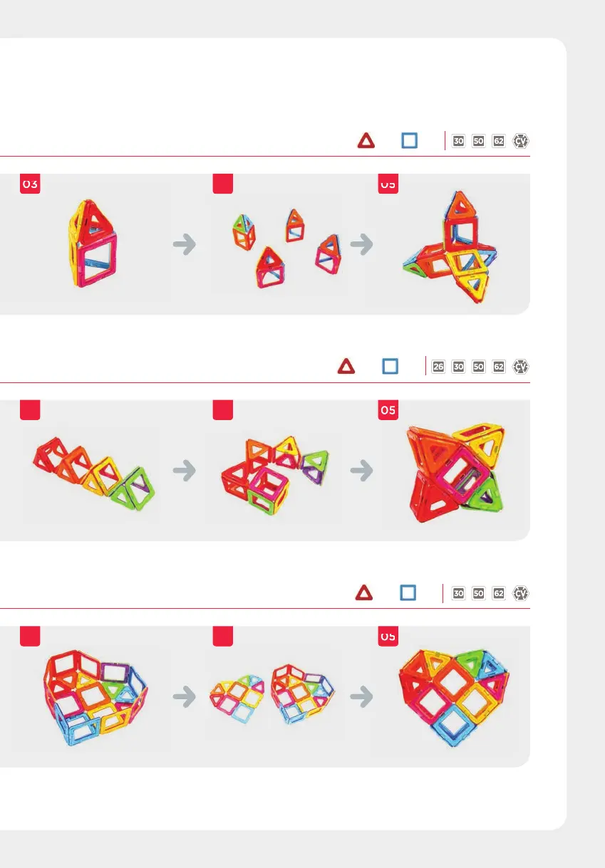
Task: Select the 26 set badge
Action: coord(439,367)
